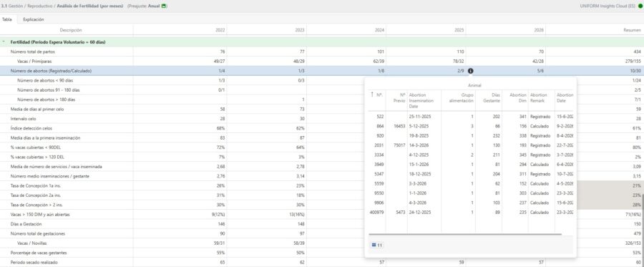Select animal number 864 in popup
This screenshot has height=267, width=644.
[380, 126]
